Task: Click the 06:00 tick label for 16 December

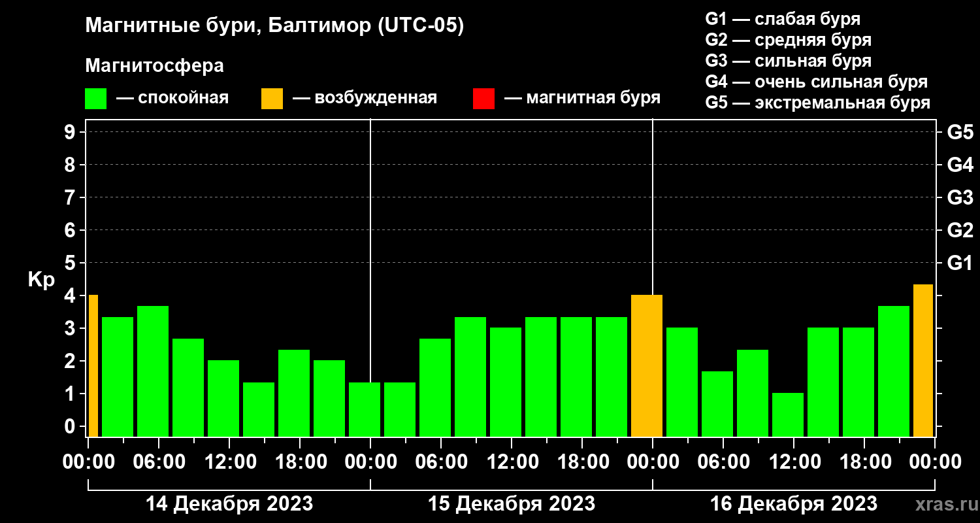Action: (723, 462)
